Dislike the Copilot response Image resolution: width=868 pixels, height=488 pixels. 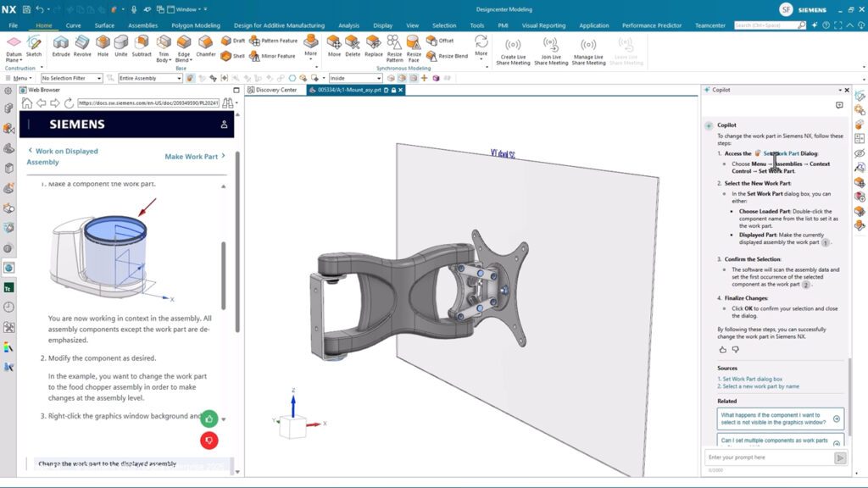(x=736, y=350)
